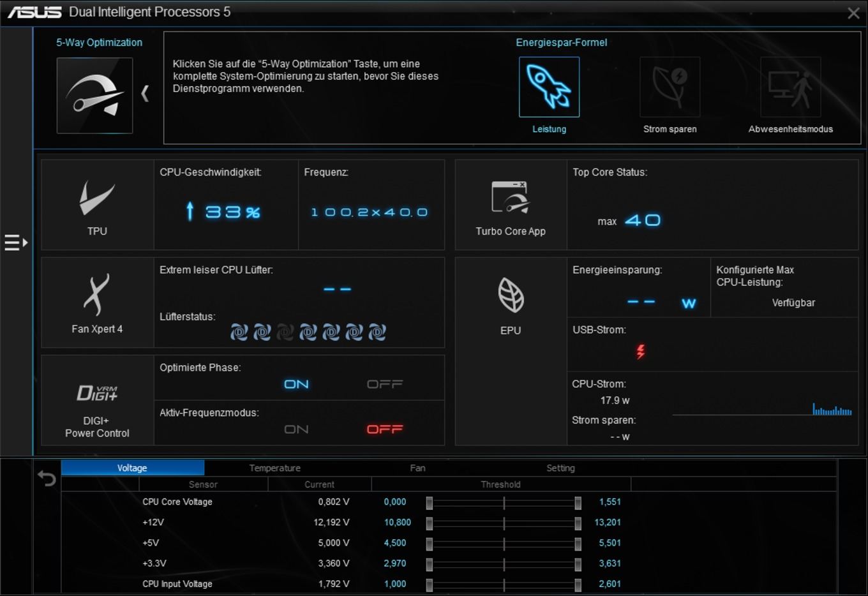The image size is (868, 596).
Task: Switch to the Voltage tab
Action: (133, 468)
